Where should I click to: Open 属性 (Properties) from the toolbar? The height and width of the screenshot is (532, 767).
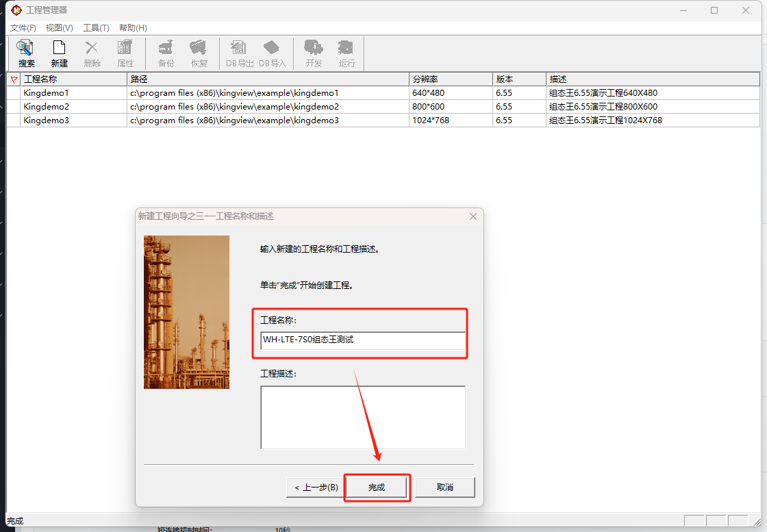125,53
